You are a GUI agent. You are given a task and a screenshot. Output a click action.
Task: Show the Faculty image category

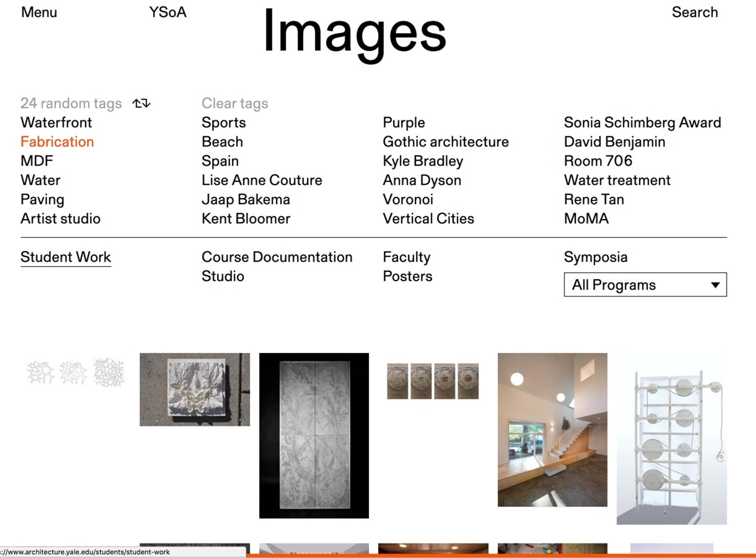[407, 257]
